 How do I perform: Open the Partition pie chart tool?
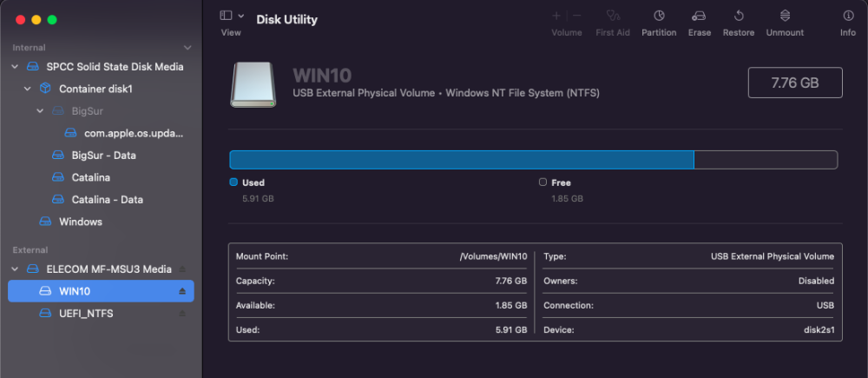(659, 16)
